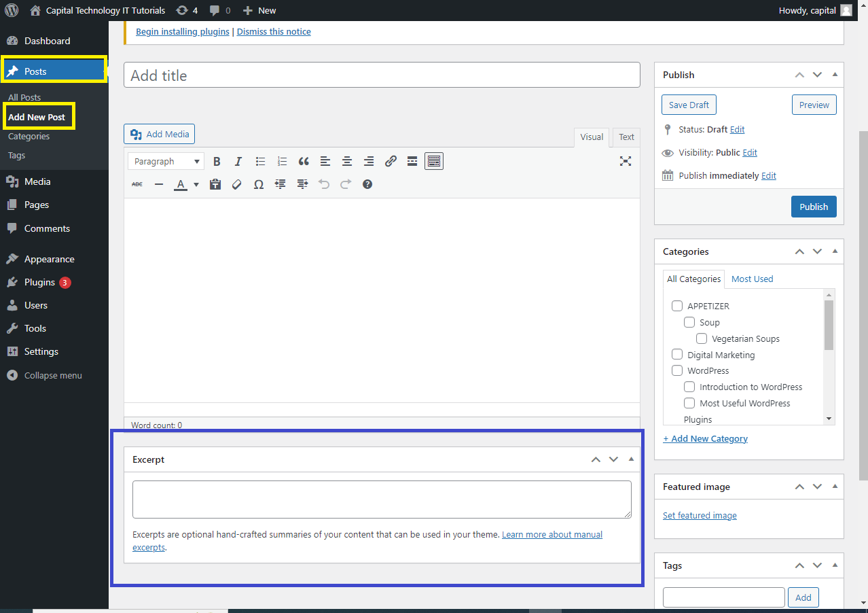Click the Insert/edit link icon
The height and width of the screenshot is (613, 868).
(391, 162)
